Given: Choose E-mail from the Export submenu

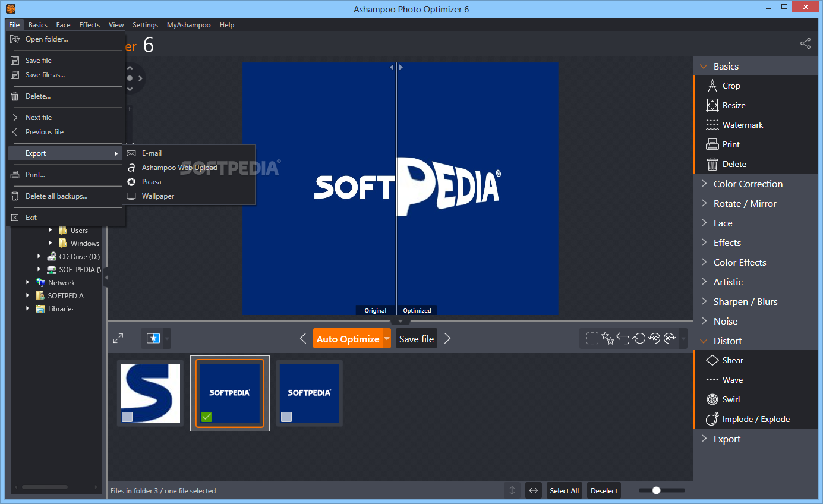Looking at the screenshot, I should tap(188, 153).
